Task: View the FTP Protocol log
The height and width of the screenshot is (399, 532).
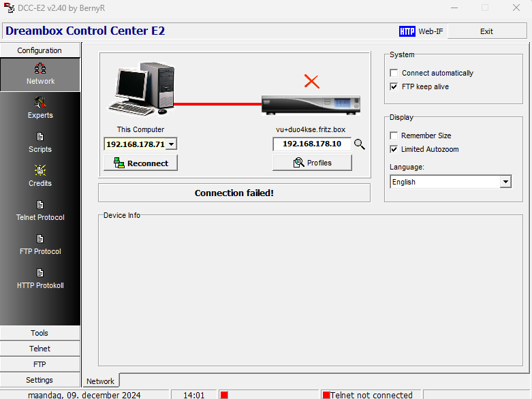Action: [40, 244]
